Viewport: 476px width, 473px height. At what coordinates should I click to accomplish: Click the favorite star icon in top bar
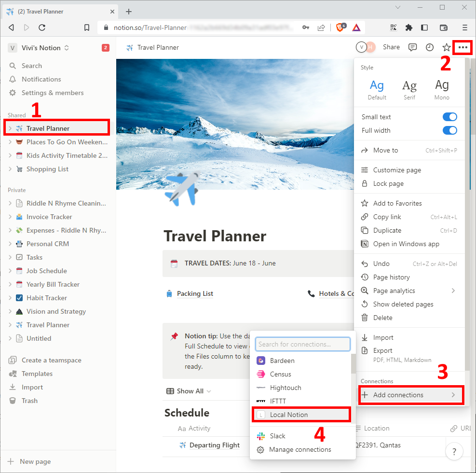click(x=447, y=47)
